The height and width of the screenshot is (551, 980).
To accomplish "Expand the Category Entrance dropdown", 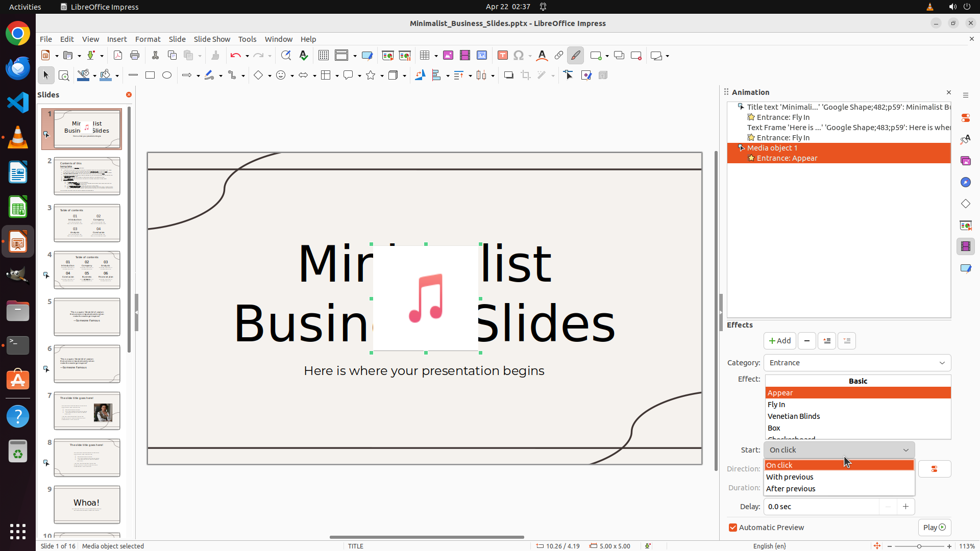I will click(x=857, y=363).
